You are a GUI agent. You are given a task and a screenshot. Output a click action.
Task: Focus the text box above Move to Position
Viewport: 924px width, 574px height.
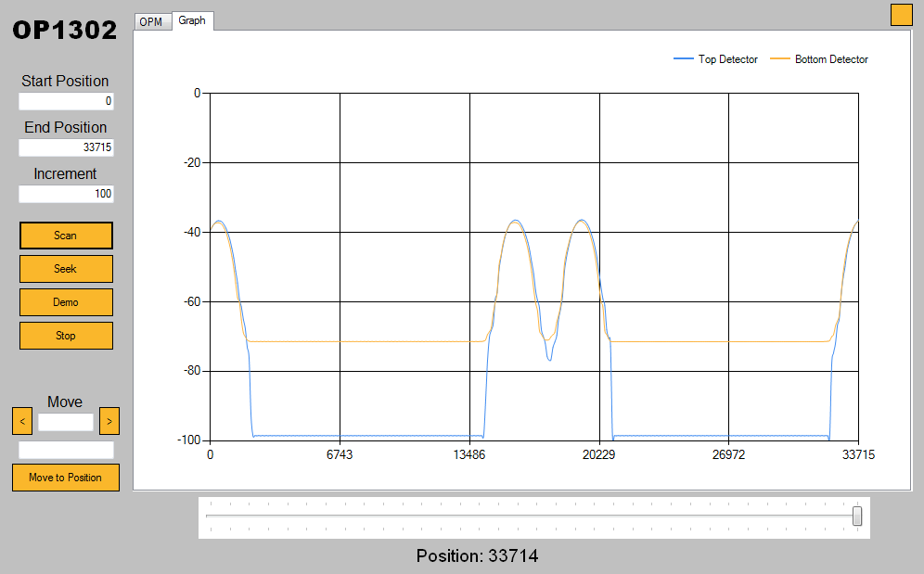click(66, 450)
